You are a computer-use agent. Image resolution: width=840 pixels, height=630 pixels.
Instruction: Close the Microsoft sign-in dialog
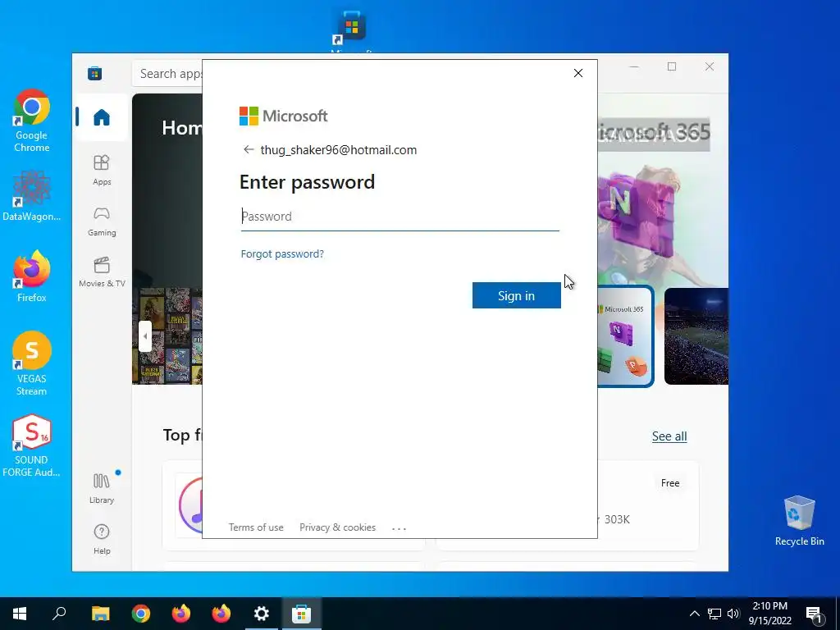[x=578, y=73]
